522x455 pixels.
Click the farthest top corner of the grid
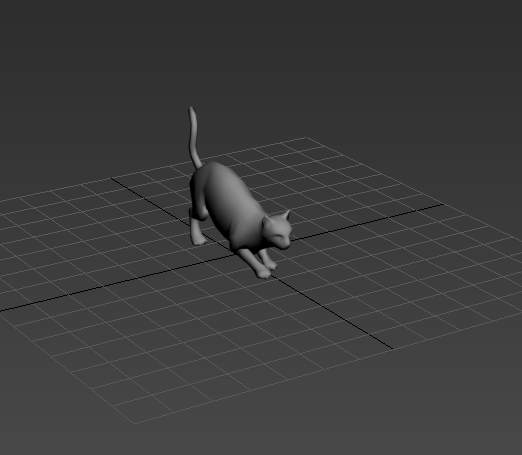pyautogui.click(x=307, y=137)
